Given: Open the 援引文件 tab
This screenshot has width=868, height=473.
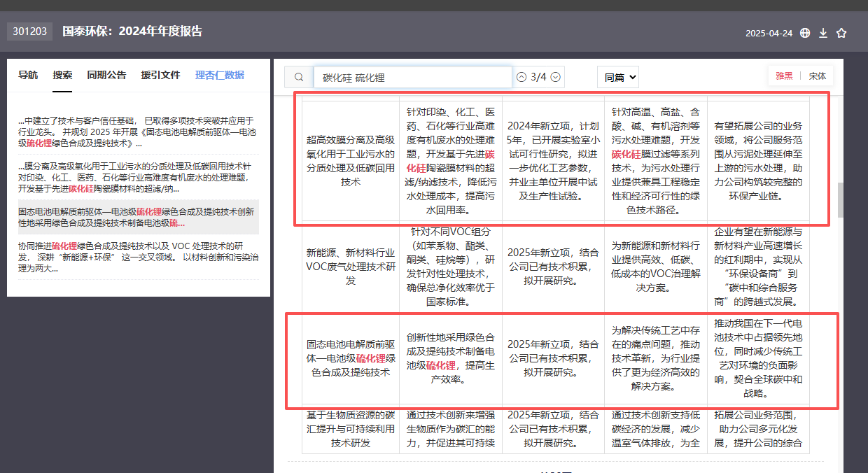Looking at the screenshot, I should tap(160, 75).
